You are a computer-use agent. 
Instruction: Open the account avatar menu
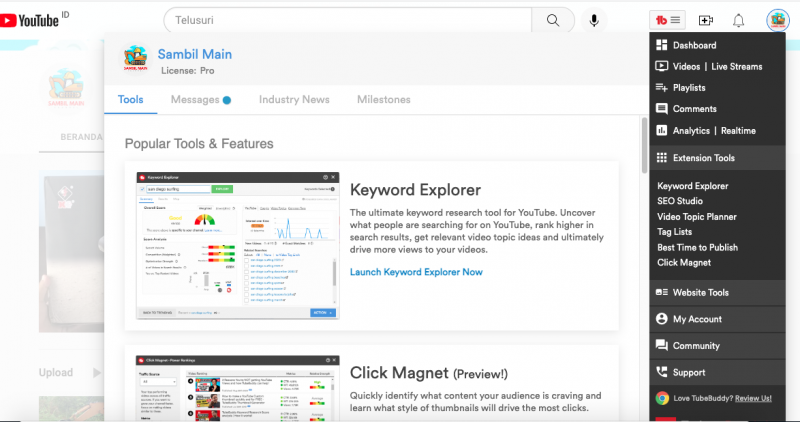pyautogui.click(x=779, y=20)
